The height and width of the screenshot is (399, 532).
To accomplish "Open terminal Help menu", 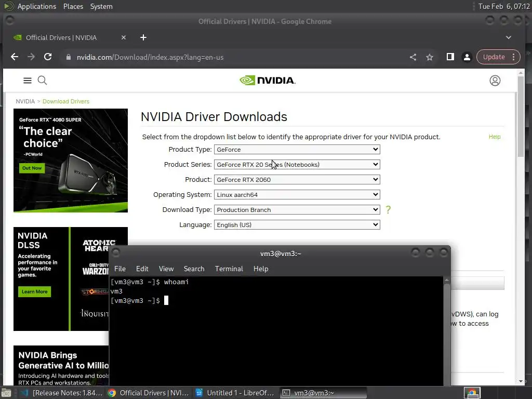I will (261, 269).
